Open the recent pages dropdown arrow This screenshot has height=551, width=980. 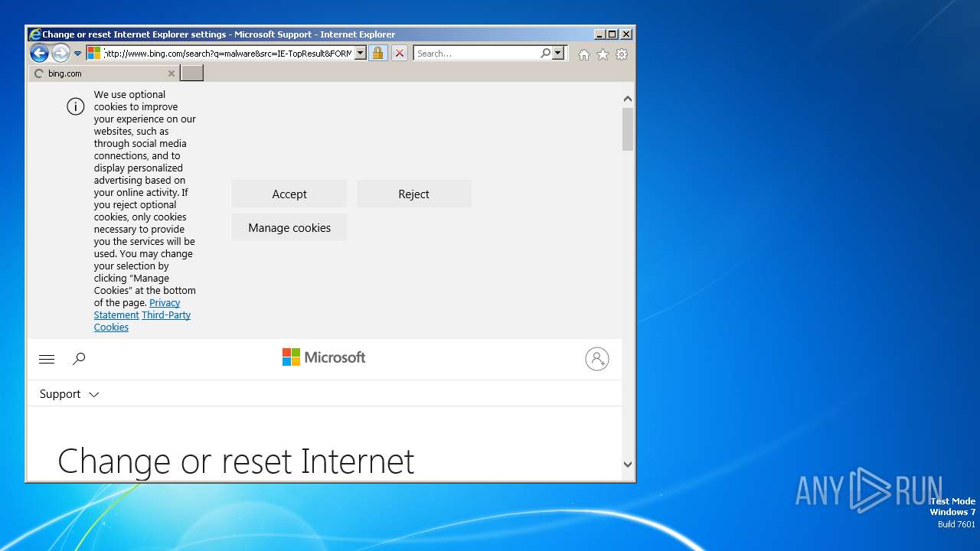tap(77, 54)
